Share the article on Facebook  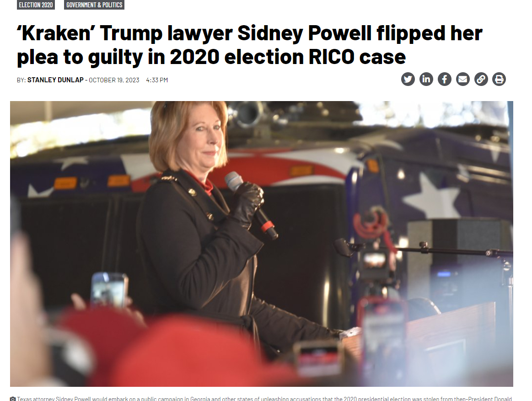point(445,80)
